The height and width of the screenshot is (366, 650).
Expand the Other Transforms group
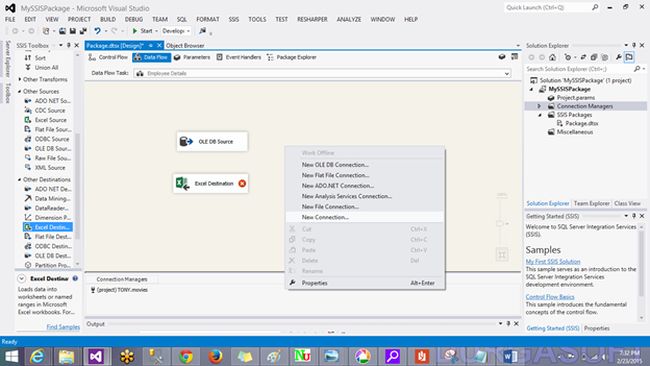click(19, 79)
